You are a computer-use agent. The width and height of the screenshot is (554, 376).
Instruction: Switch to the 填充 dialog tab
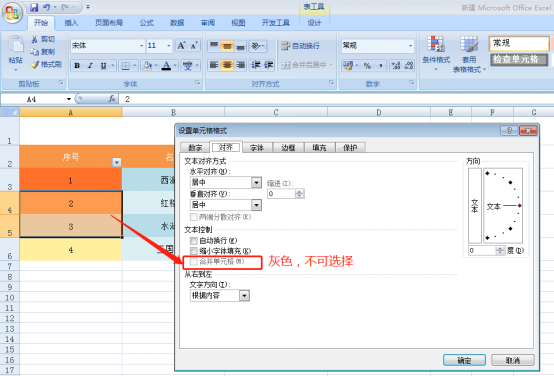click(x=319, y=147)
